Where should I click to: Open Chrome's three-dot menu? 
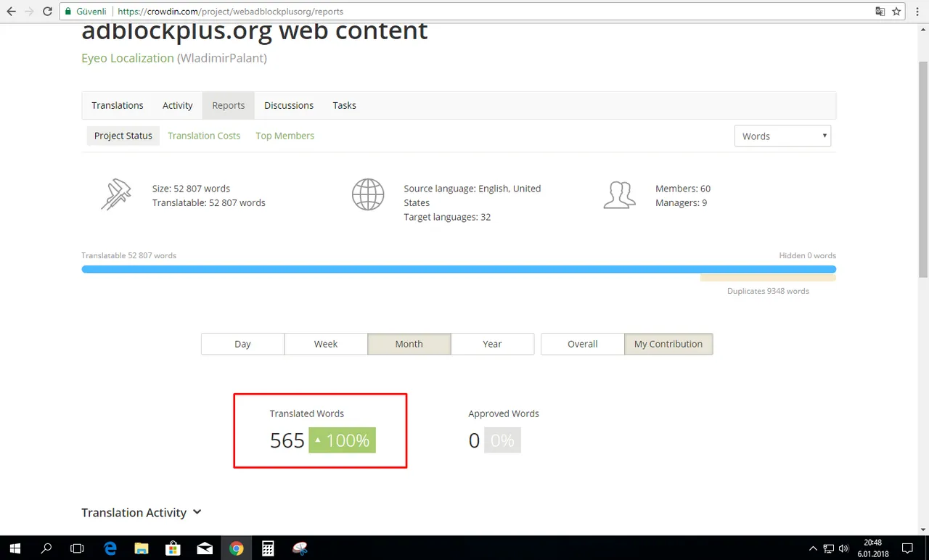click(917, 12)
